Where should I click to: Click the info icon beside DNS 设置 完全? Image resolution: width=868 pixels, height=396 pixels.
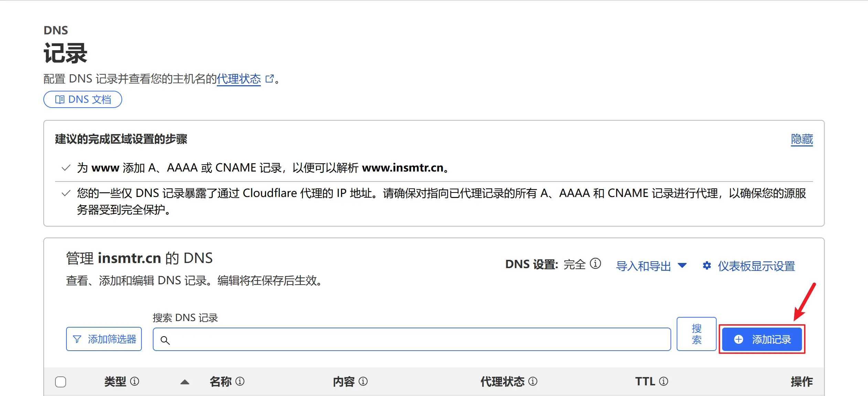[x=595, y=264]
